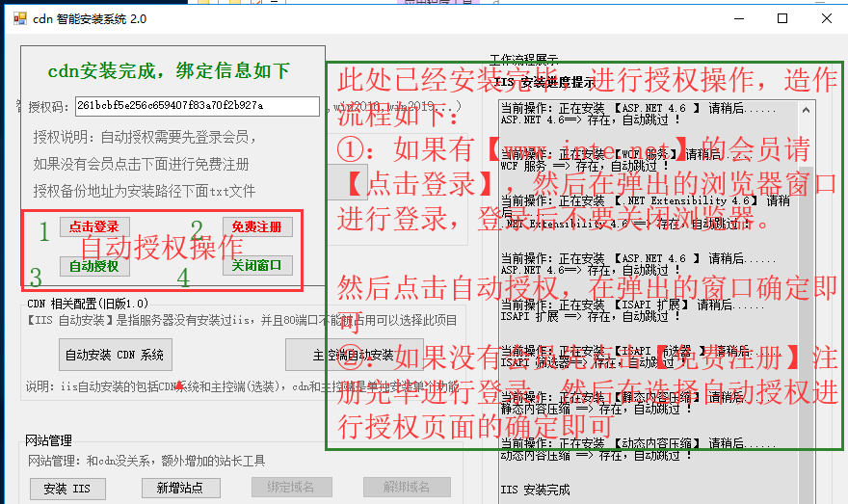Click the 工作流程展示 workflow label
This screenshot has width=848, height=504.
523,59
